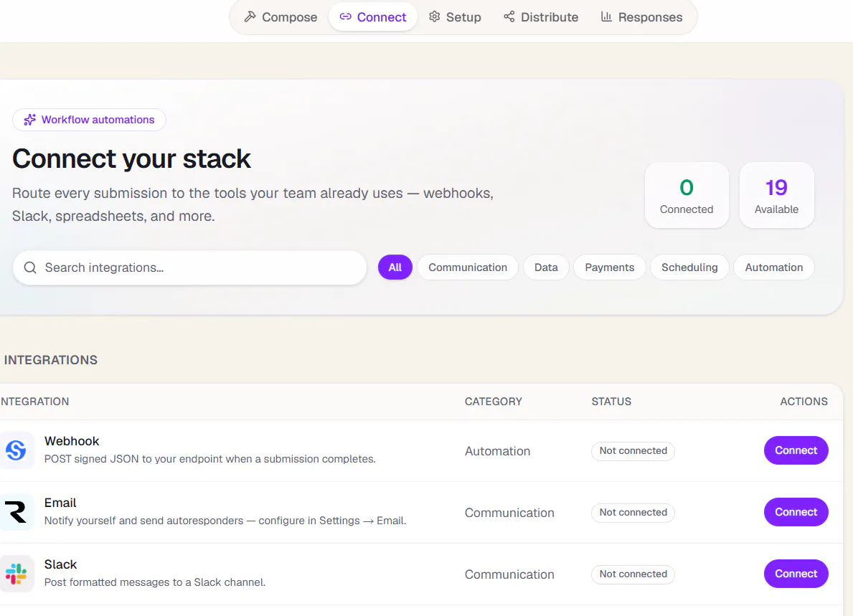Click the Email description about autoresponders
The width and height of the screenshot is (853, 616).
pyautogui.click(x=225, y=521)
